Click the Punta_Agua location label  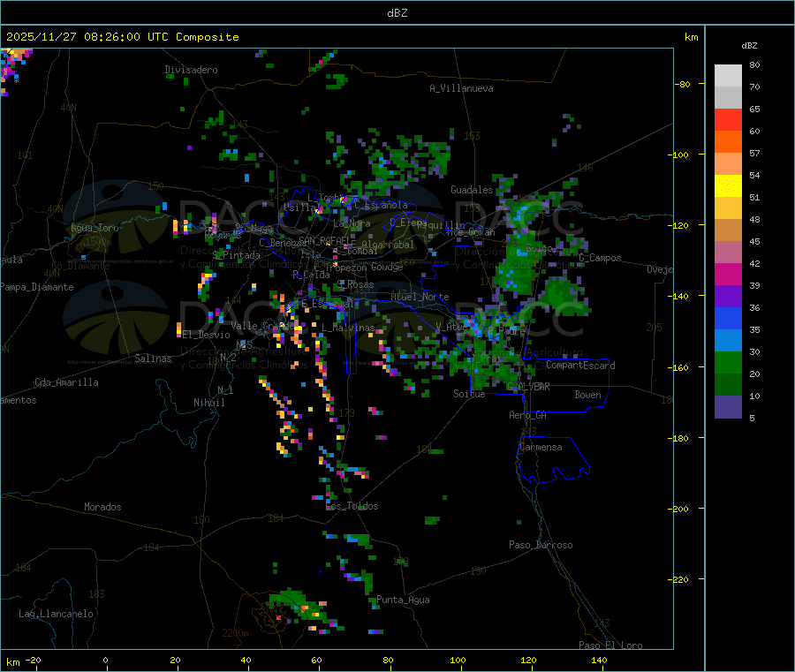pyautogui.click(x=403, y=600)
